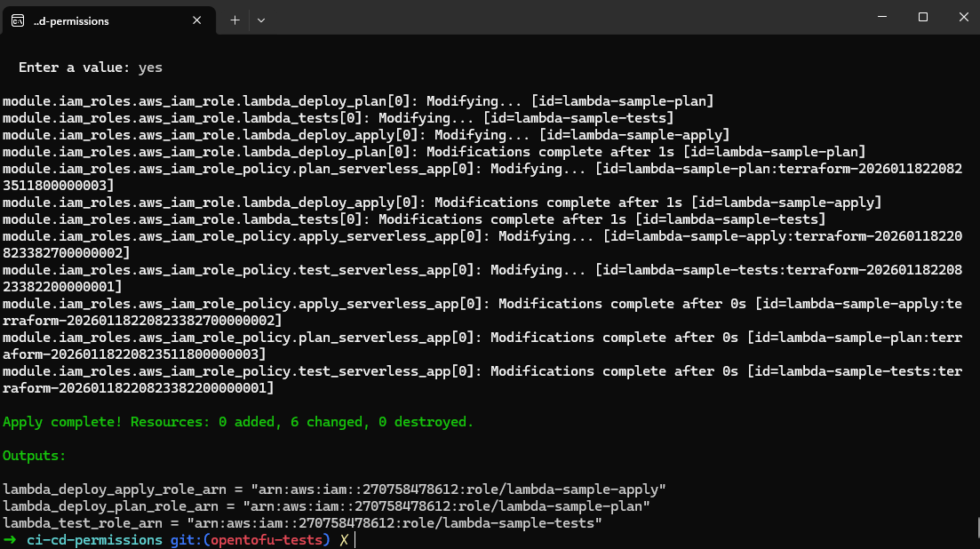Image resolution: width=980 pixels, height=549 pixels.
Task: Place cursor at the blinking terminal cursor
Action: point(356,538)
